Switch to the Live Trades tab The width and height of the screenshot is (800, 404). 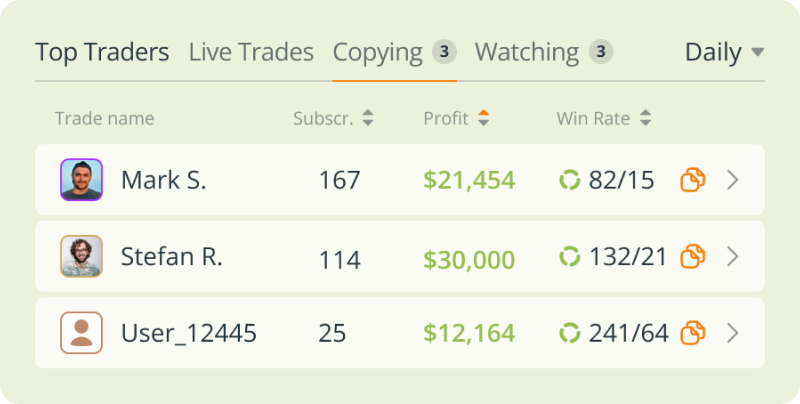point(252,52)
